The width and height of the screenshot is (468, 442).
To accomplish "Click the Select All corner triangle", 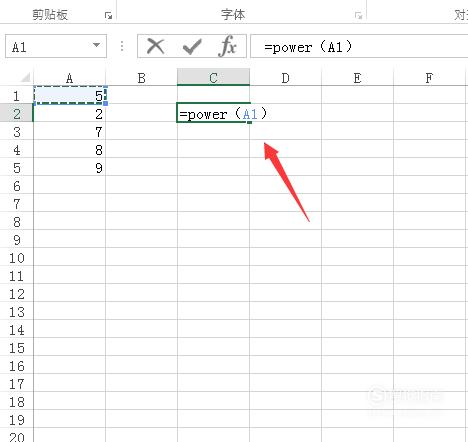I will 25,78.
